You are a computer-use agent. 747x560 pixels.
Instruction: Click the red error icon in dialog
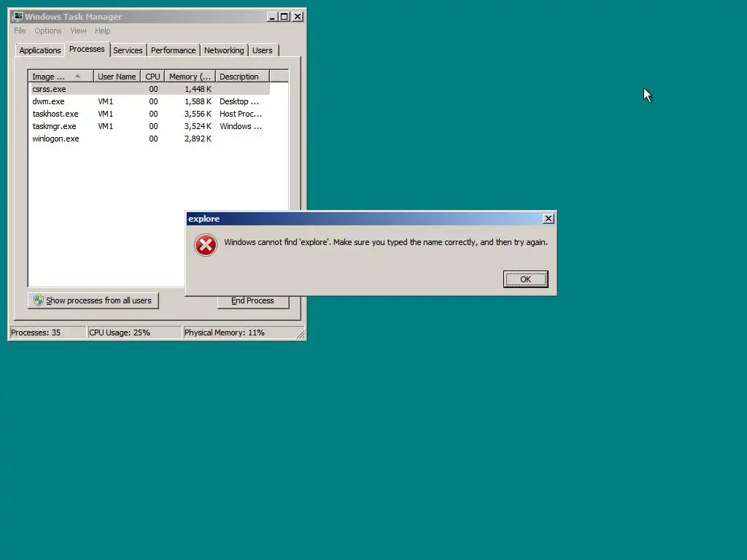point(206,245)
